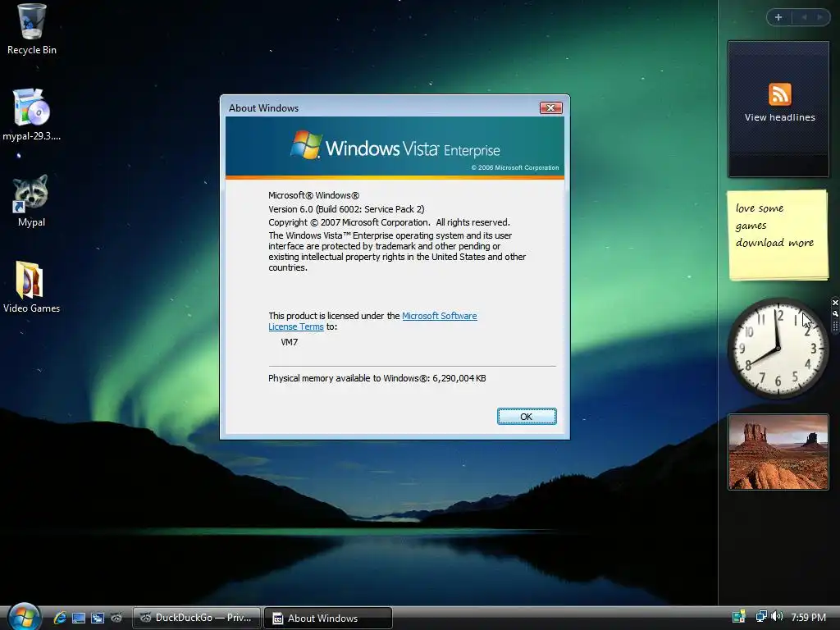Click sidebar previous page arrow
840x630 pixels.
(804, 17)
